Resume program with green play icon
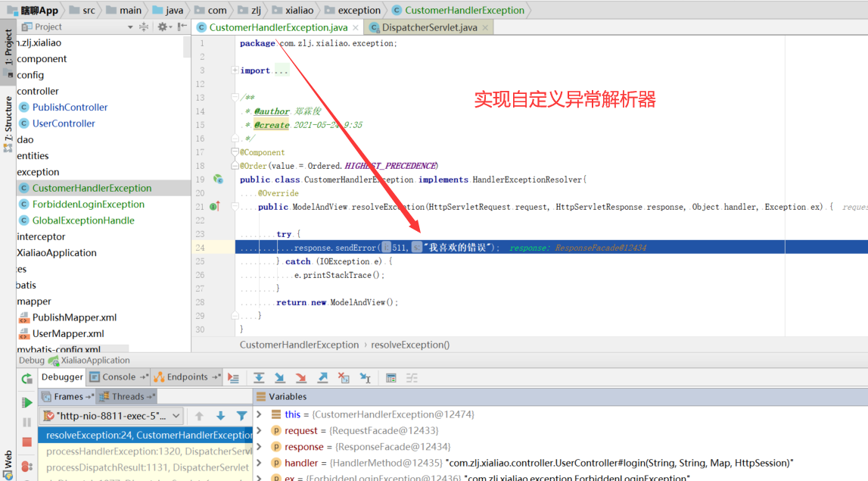 click(x=26, y=402)
